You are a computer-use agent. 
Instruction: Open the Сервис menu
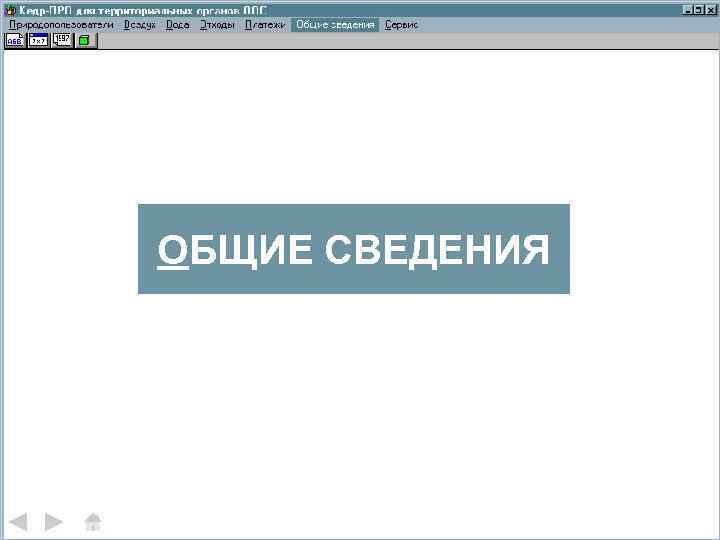(x=401, y=25)
